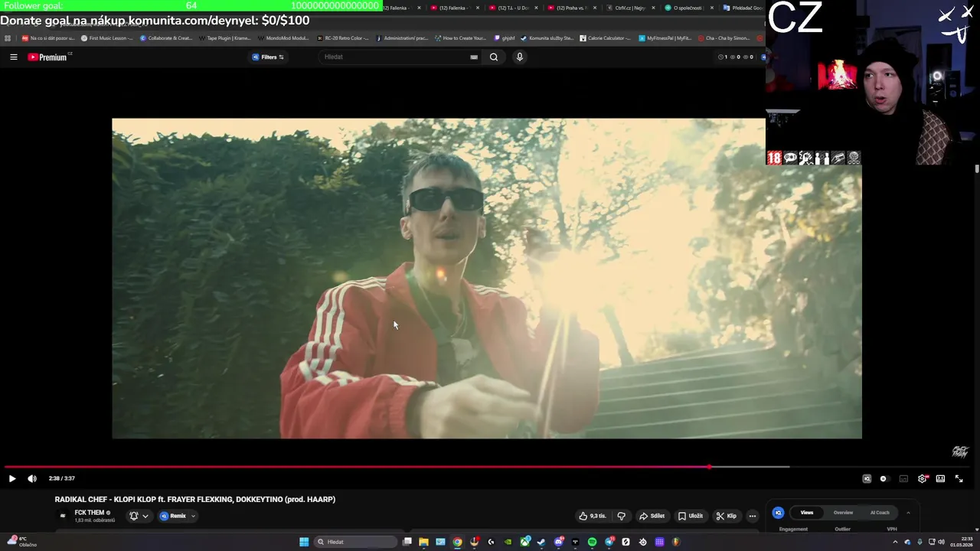Viewport: 980px width, 551px height.
Task: Select the Views tab in stats panel
Action: pyautogui.click(x=807, y=513)
